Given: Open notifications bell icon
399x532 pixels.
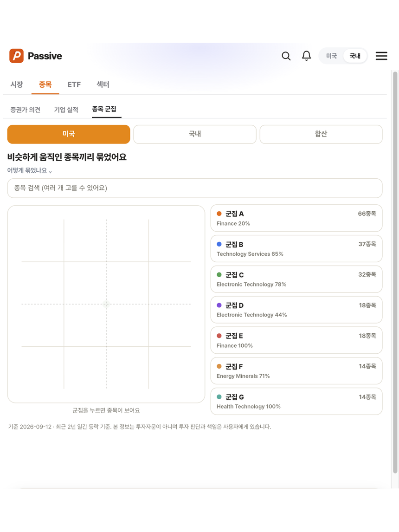Looking at the screenshot, I should point(307,56).
